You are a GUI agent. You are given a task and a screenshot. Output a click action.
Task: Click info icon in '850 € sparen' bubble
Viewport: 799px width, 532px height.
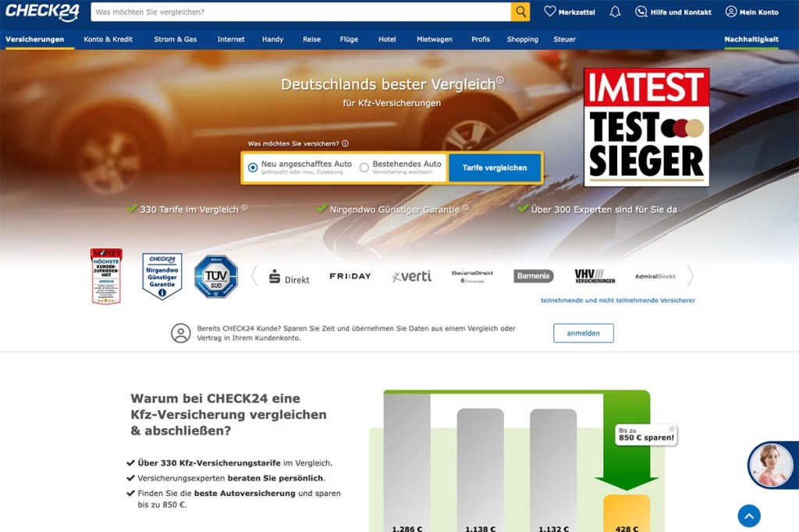click(672, 428)
